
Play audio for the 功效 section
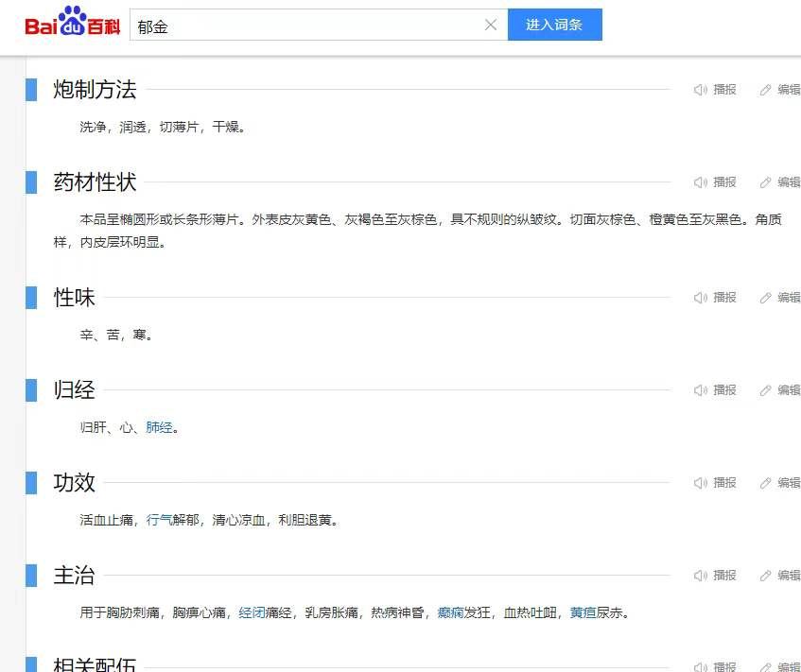coord(700,483)
